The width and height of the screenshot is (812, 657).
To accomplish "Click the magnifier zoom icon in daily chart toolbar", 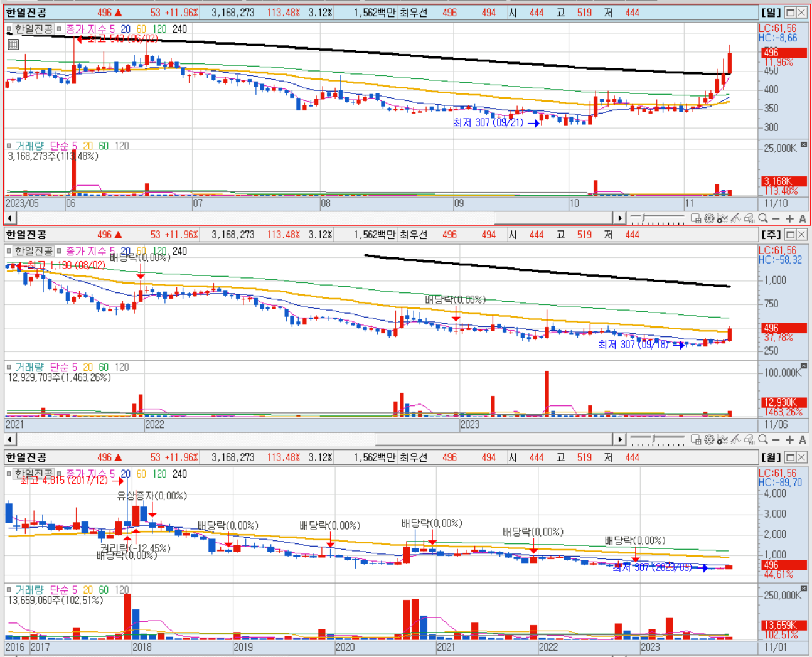I will (x=763, y=218).
